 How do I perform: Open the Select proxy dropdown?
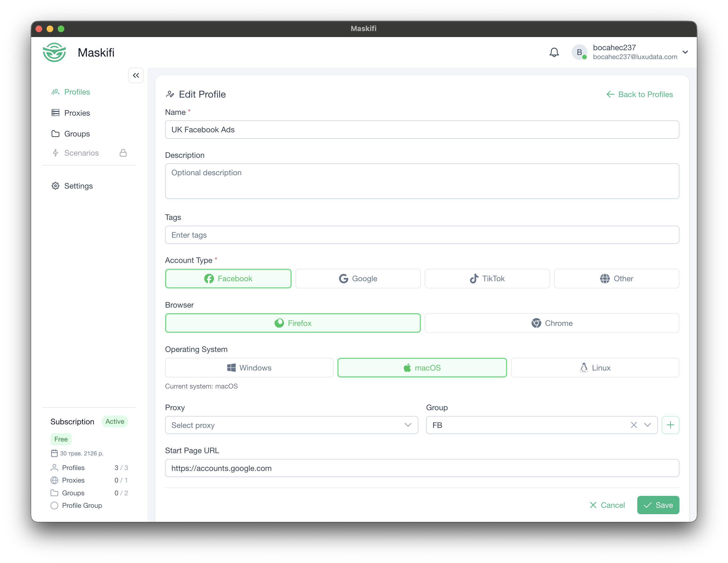click(x=292, y=425)
